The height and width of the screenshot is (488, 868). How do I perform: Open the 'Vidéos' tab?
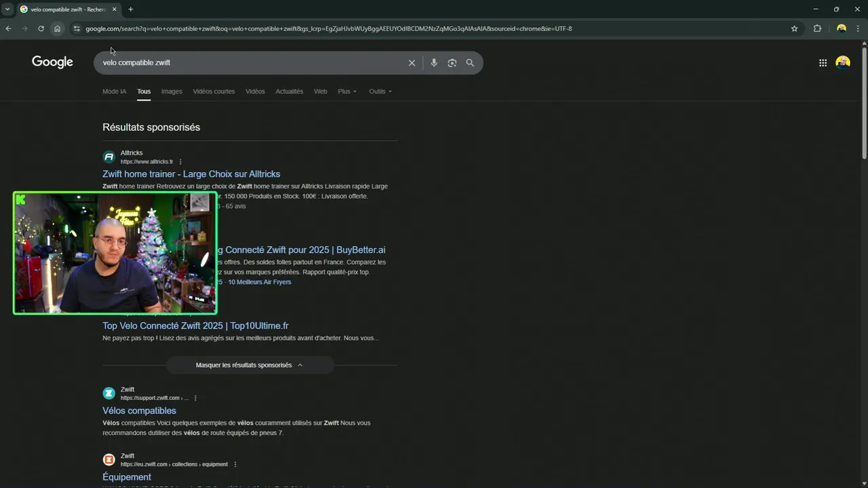point(255,91)
